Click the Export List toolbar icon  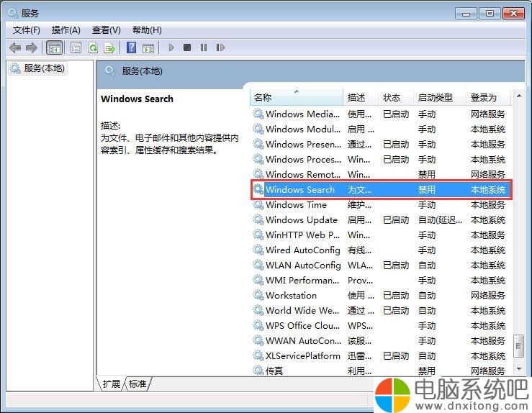[x=109, y=47]
